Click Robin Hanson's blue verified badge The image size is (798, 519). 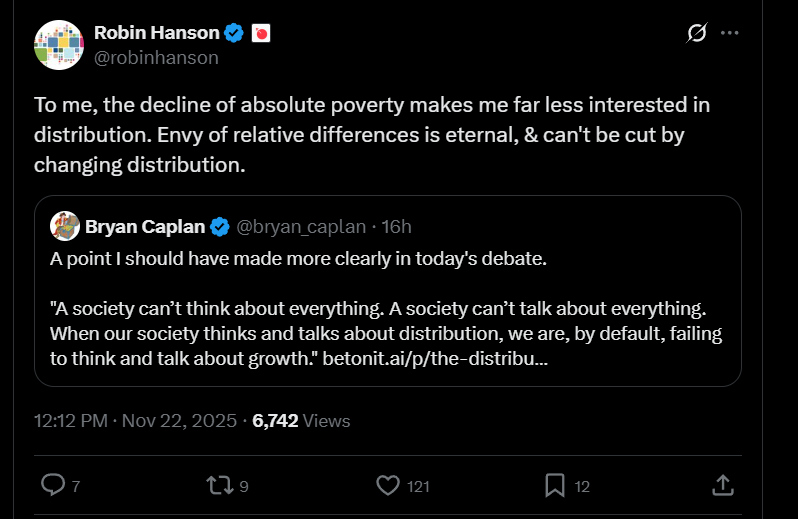(234, 33)
